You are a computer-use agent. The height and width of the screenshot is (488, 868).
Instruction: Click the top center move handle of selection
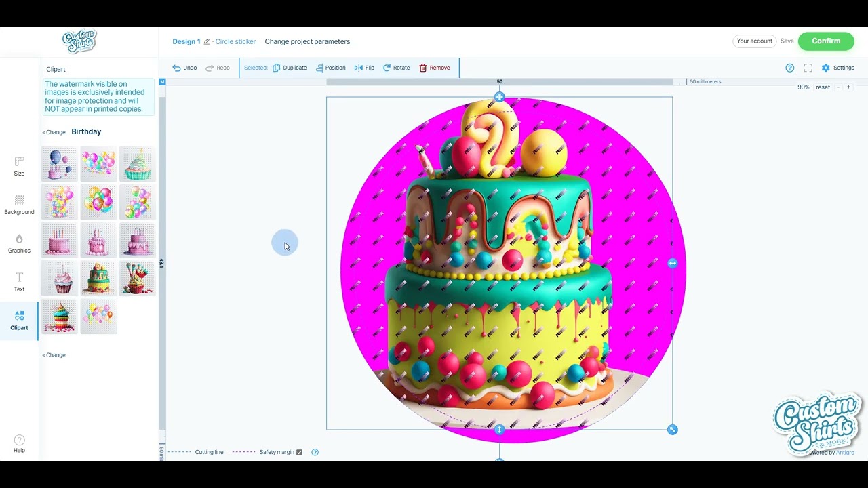tap(500, 97)
